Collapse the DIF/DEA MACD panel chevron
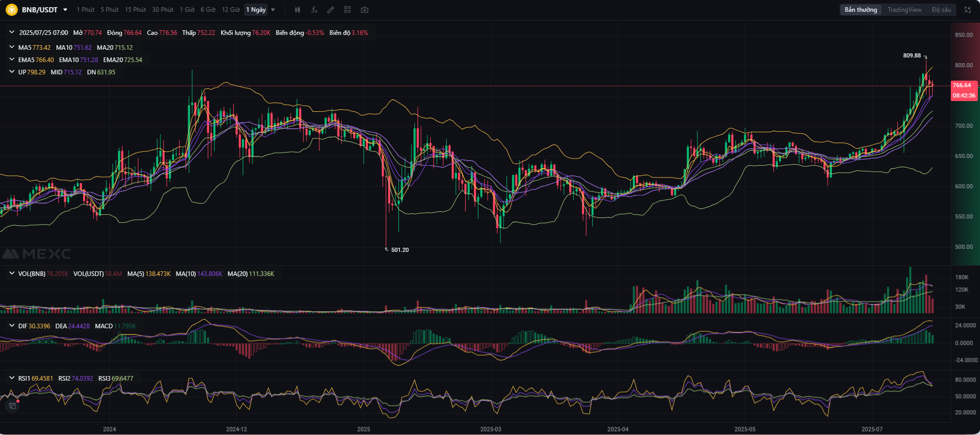Image resolution: width=980 pixels, height=435 pixels. [12, 326]
